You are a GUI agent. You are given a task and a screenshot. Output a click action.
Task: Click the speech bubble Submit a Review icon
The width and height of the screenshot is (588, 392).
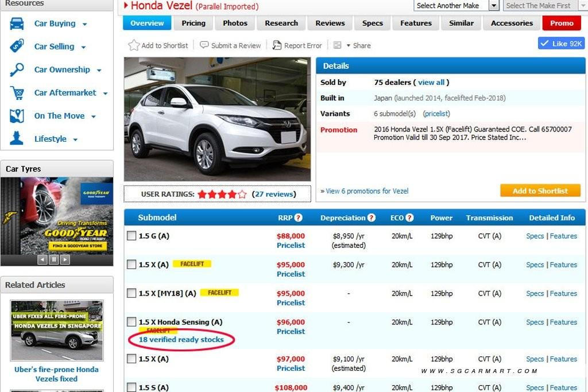tap(204, 45)
